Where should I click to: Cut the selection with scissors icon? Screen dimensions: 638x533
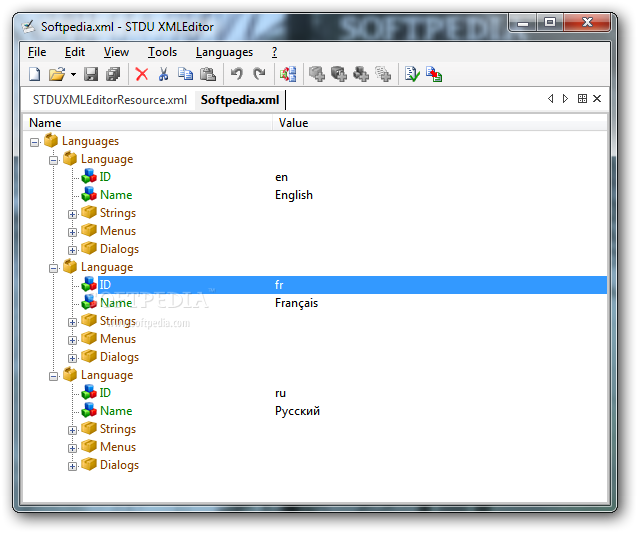coord(164,74)
